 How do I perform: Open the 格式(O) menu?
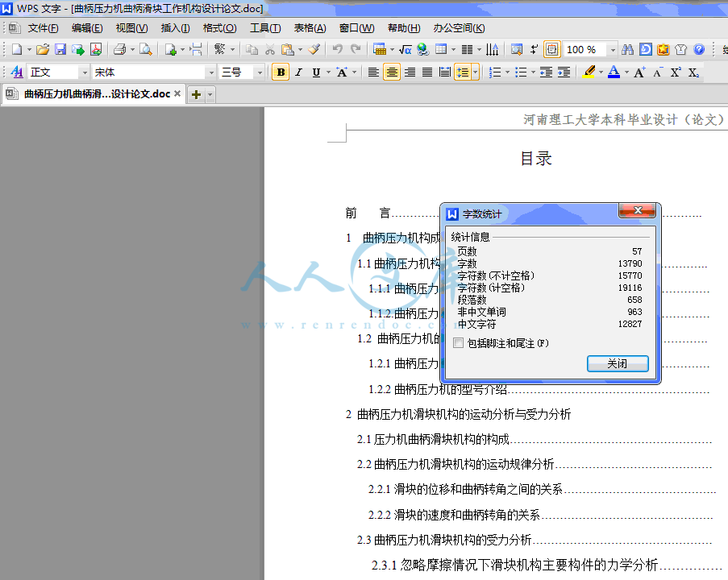tap(219, 28)
